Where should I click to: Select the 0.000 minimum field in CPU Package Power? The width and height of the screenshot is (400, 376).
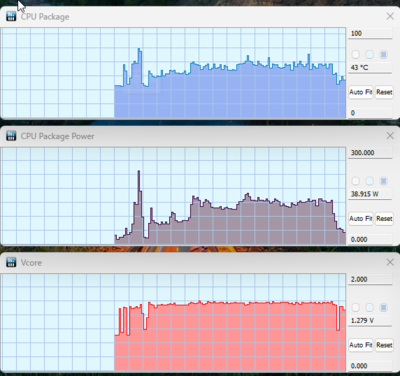(x=370, y=239)
